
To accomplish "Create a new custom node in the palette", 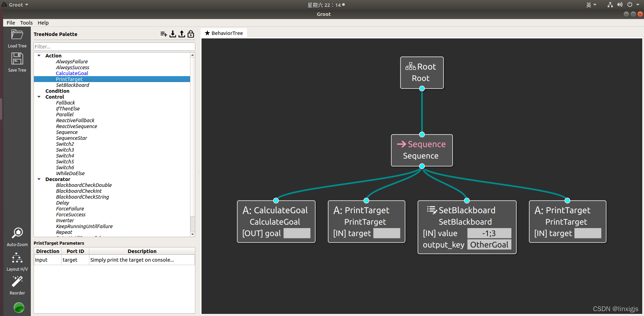I will pyautogui.click(x=163, y=34).
